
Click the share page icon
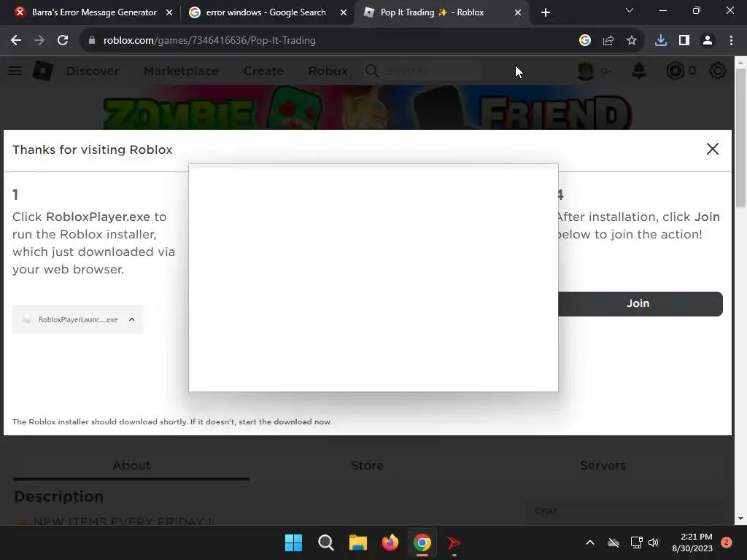(x=608, y=41)
